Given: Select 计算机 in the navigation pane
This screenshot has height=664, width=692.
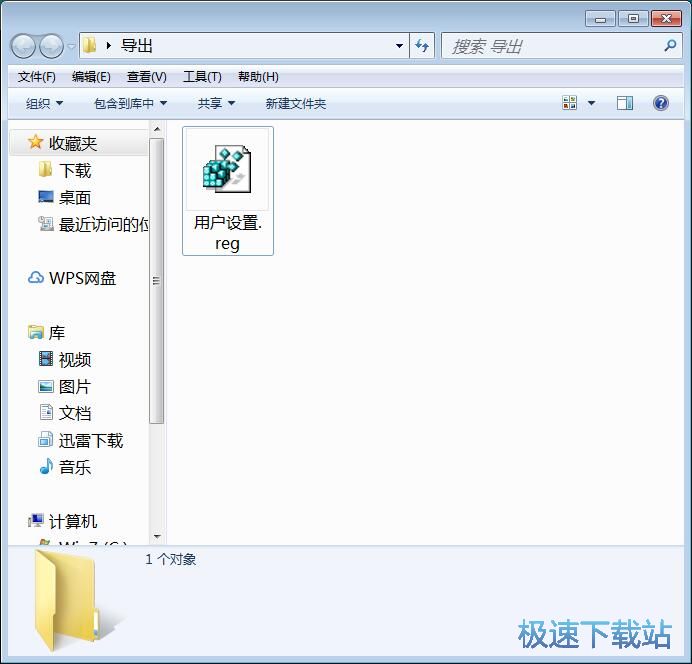Looking at the screenshot, I should (73, 522).
